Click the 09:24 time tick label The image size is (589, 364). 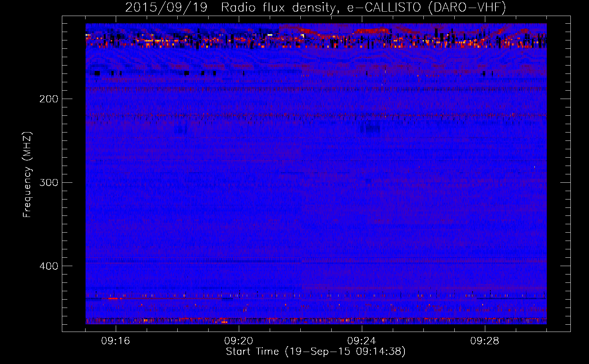(x=362, y=341)
